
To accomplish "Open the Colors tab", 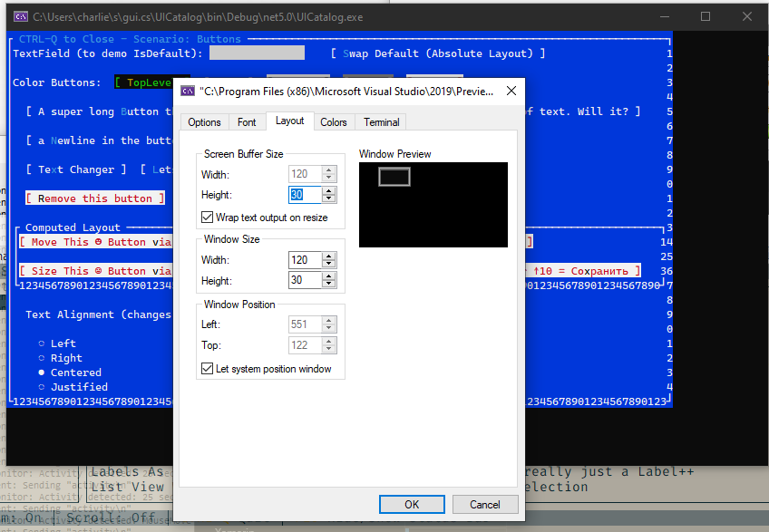I will [335, 121].
